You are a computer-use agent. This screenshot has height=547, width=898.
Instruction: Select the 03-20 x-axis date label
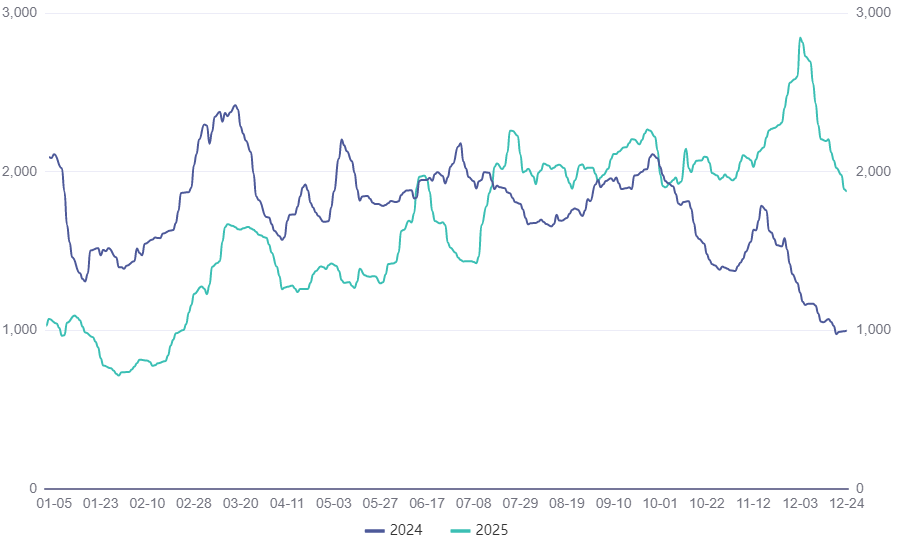[240, 504]
